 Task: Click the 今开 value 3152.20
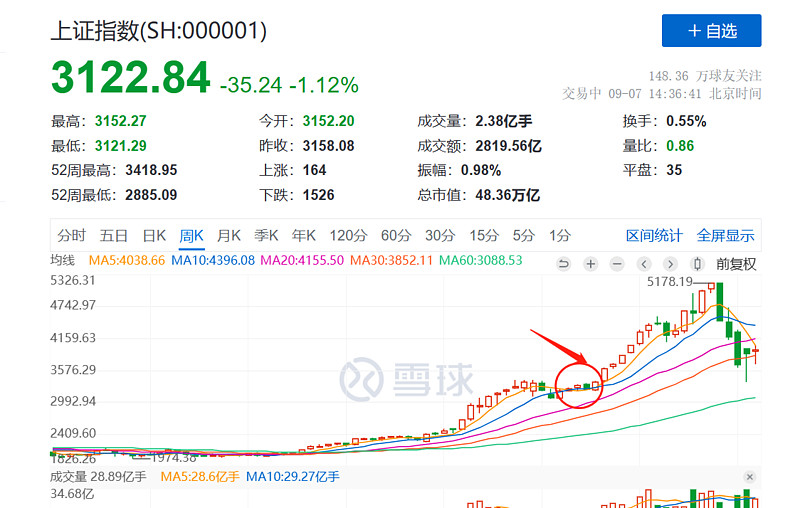click(328, 121)
